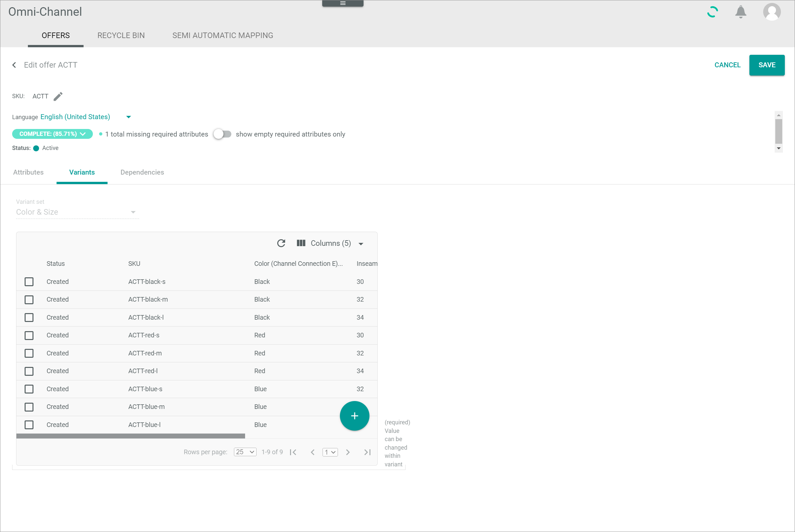
Task: Check the ACTT-red-s row checkbox
Action: tap(29, 335)
